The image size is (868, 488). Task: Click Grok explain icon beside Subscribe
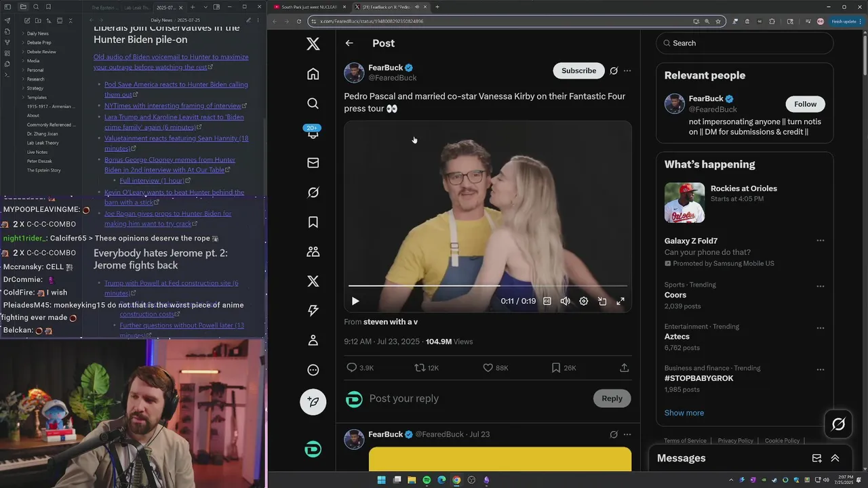(614, 70)
